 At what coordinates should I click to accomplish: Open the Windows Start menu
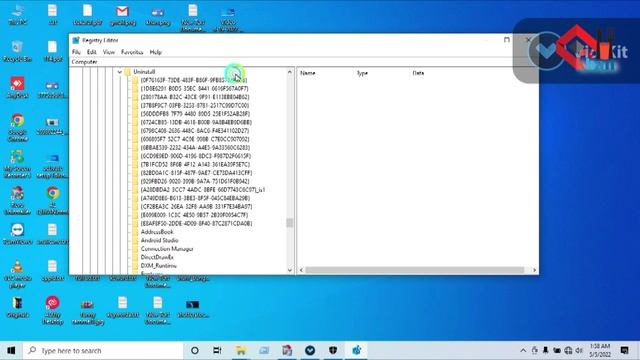pos(11,350)
